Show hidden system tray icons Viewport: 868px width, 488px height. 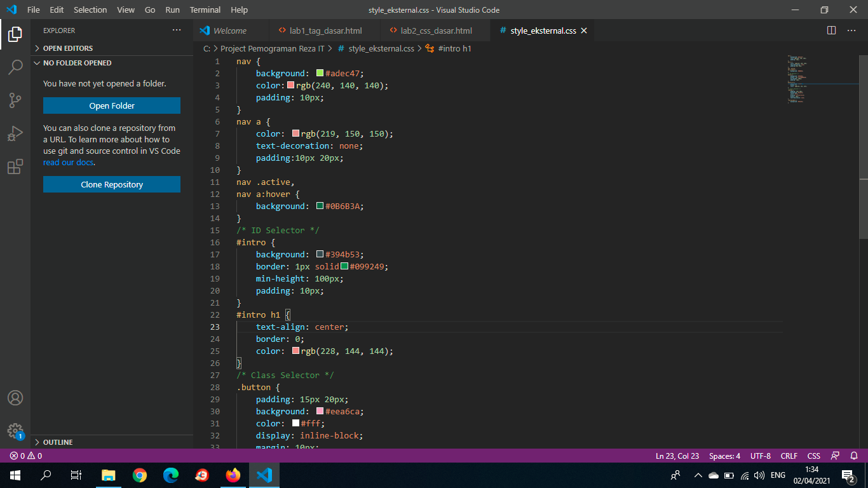coord(698,475)
